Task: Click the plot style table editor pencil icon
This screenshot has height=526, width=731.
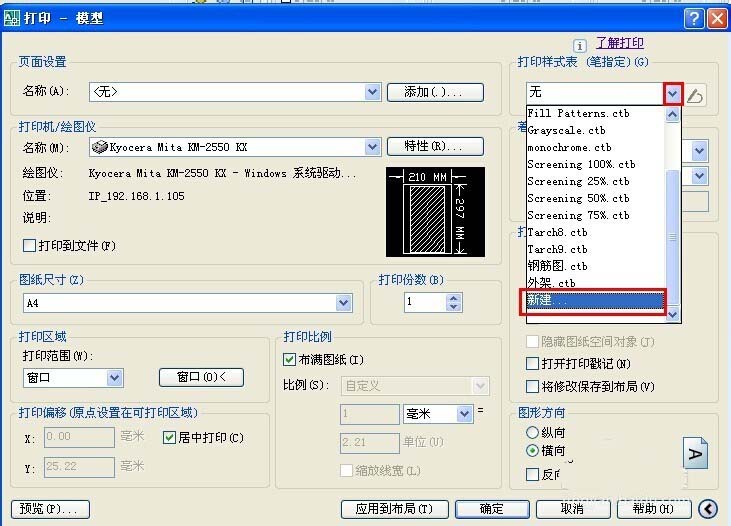Action: (x=695, y=95)
